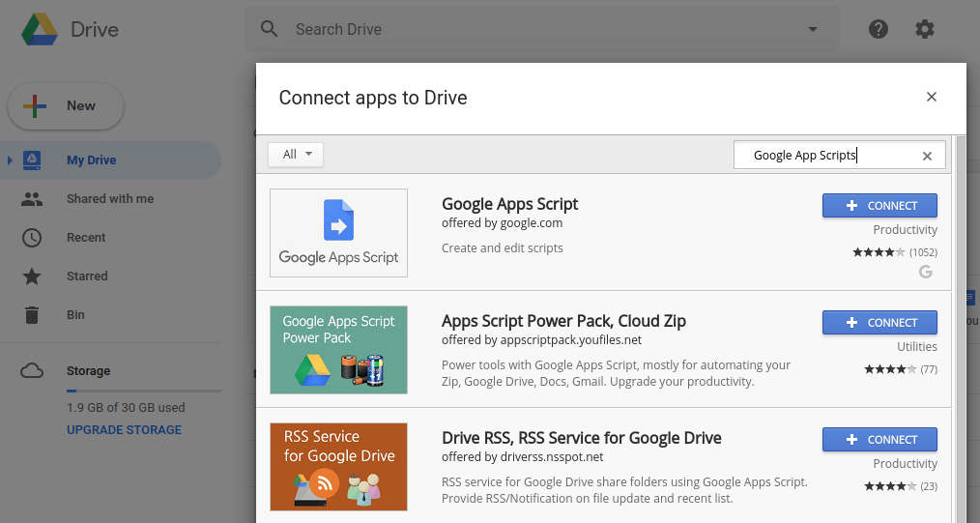The image size is (980, 523).
Task: Open the All category filter dropdown
Action: click(x=296, y=155)
